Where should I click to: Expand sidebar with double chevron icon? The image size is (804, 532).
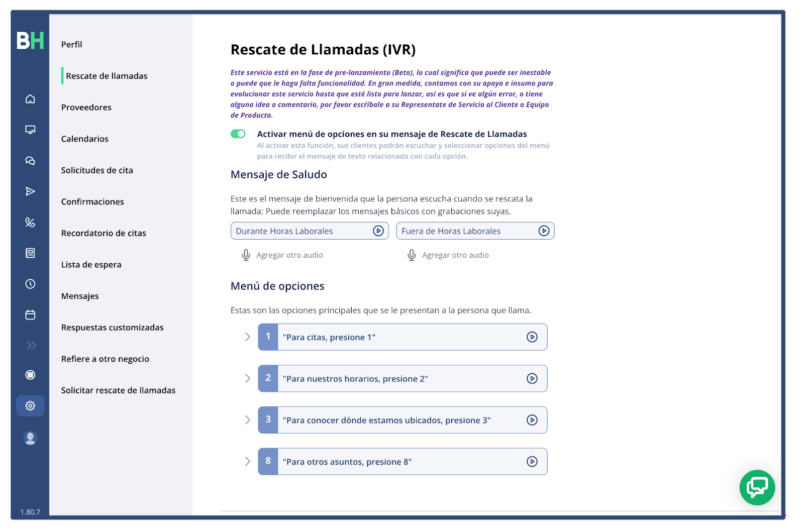click(31, 345)
